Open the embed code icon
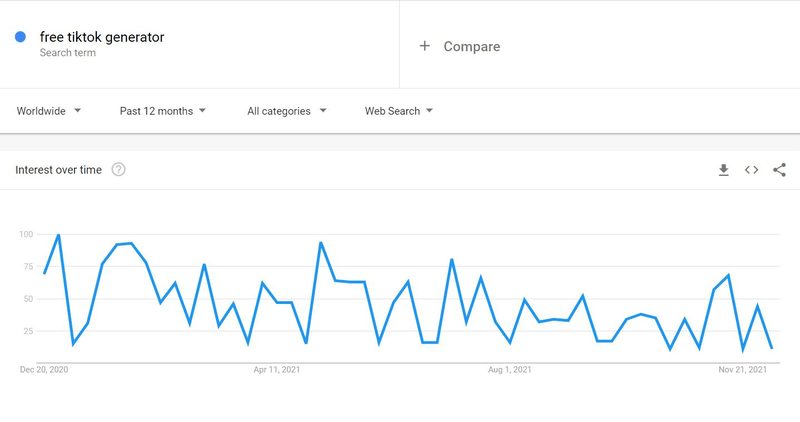 click(752, 170)
